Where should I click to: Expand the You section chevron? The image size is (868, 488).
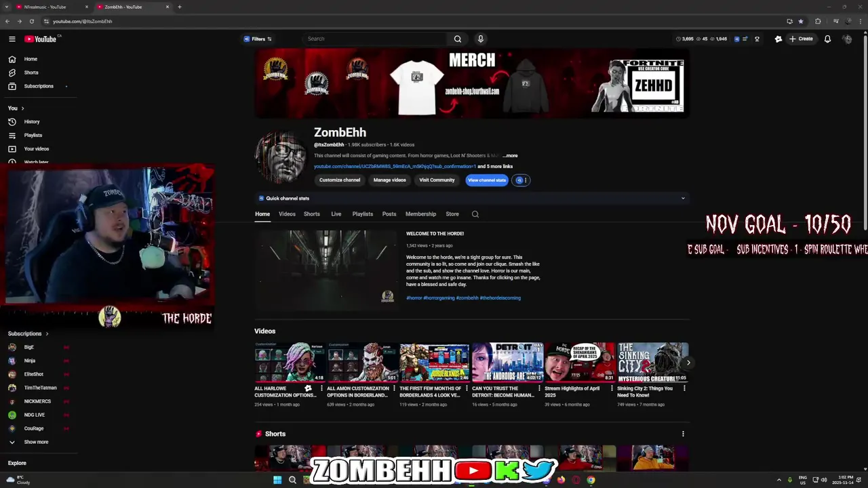point(22,108)
